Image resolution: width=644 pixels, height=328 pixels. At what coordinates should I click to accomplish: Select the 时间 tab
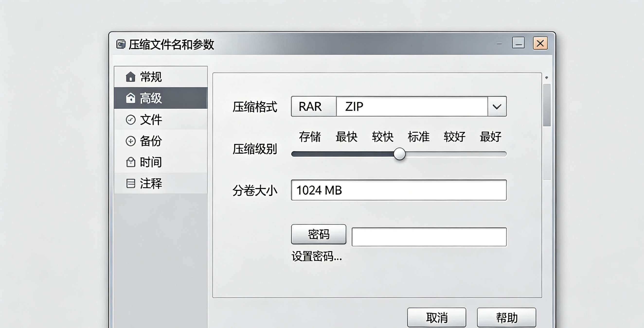[x=161, y=162]
